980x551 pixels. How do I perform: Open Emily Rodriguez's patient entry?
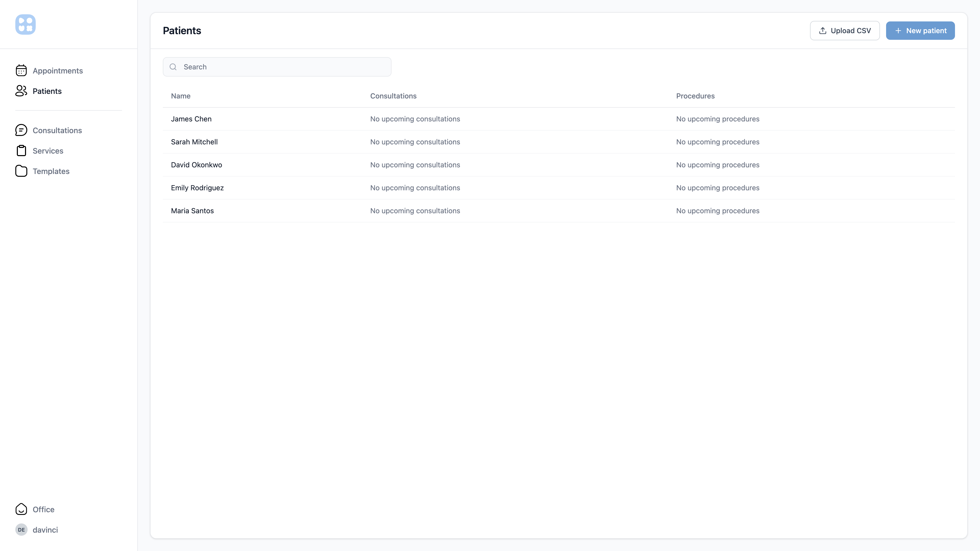197,188
